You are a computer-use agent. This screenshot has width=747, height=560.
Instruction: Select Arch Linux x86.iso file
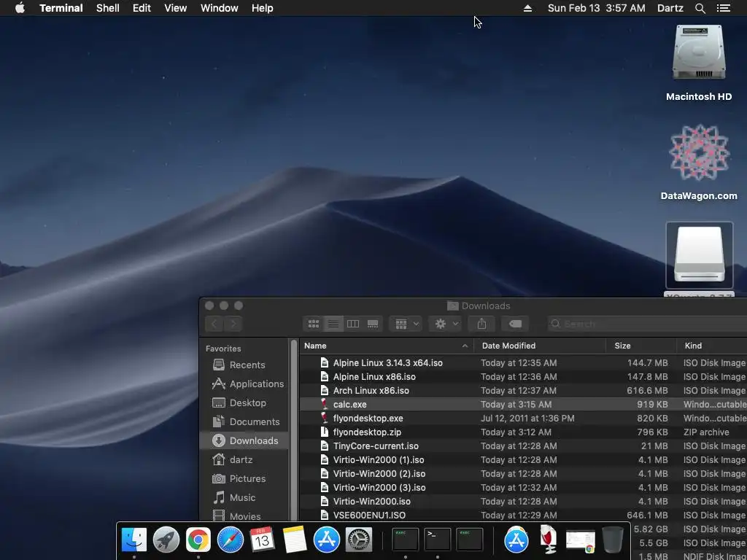pyautogui.click(x=523, y=391)
